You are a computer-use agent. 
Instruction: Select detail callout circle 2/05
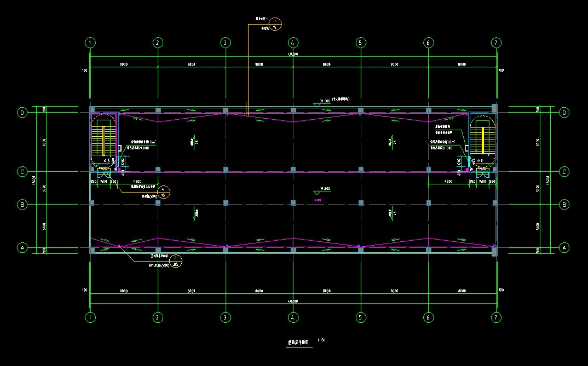point(176,262)
